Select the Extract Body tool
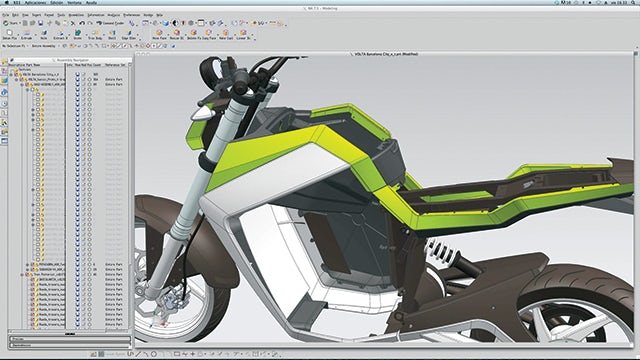Viewport: 640px width, 360px height. 60,35
